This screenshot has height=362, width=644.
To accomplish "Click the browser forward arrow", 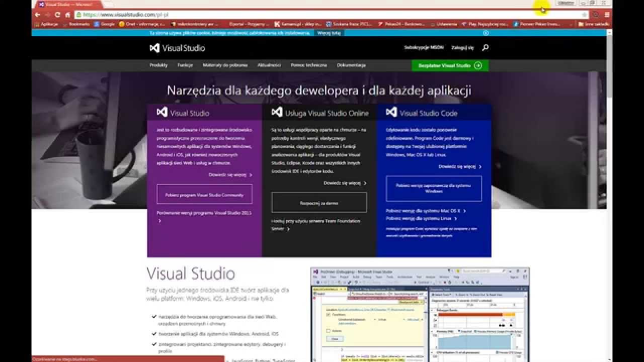I will click(x=47, y=15).
